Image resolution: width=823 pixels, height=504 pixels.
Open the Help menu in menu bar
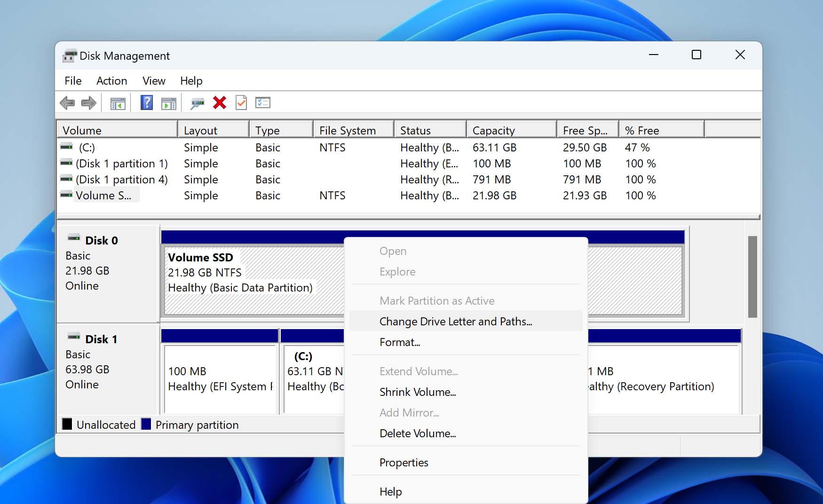(x=191, y=81)
